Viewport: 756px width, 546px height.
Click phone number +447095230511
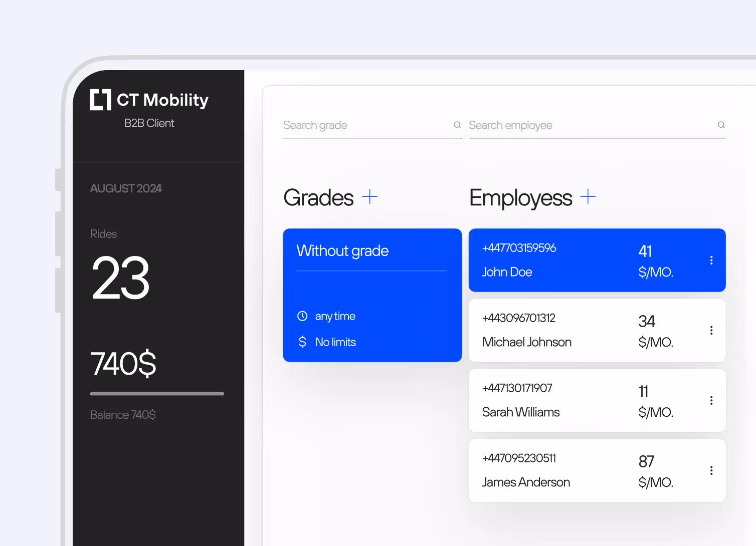click(x=519, y=458)
